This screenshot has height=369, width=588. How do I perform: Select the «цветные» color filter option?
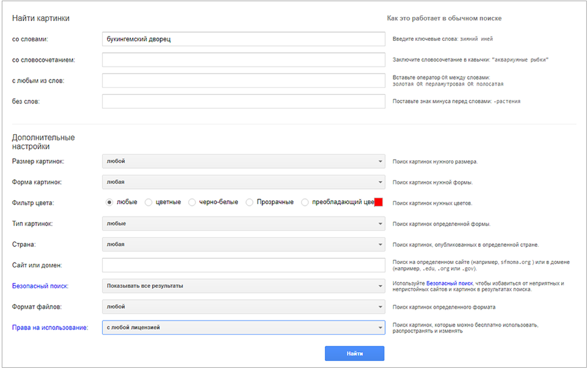point(148,202)
